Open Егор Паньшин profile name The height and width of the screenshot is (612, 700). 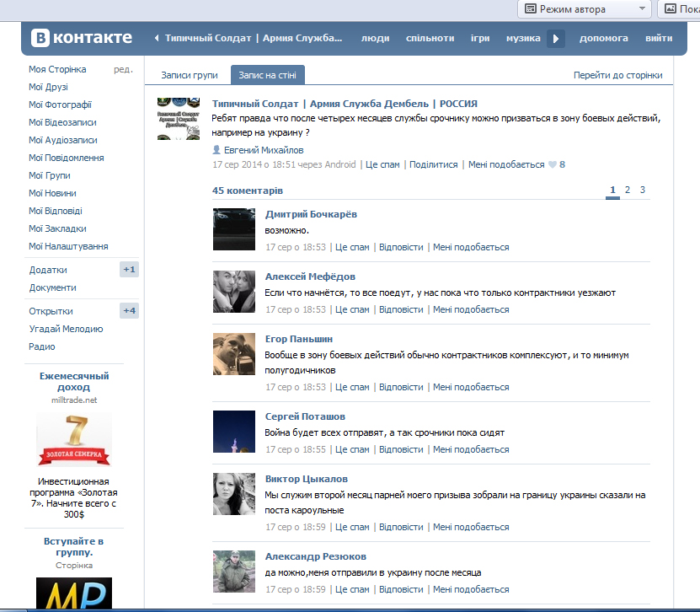299,339
